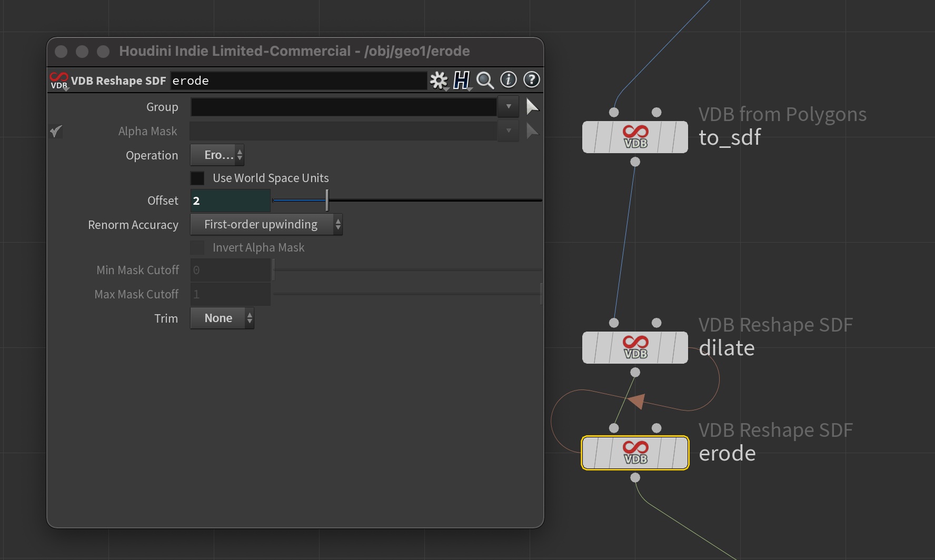Click the VDB Reshape SDF operator icon
This screenshot has height=560, width=935.
coord(59,81)
